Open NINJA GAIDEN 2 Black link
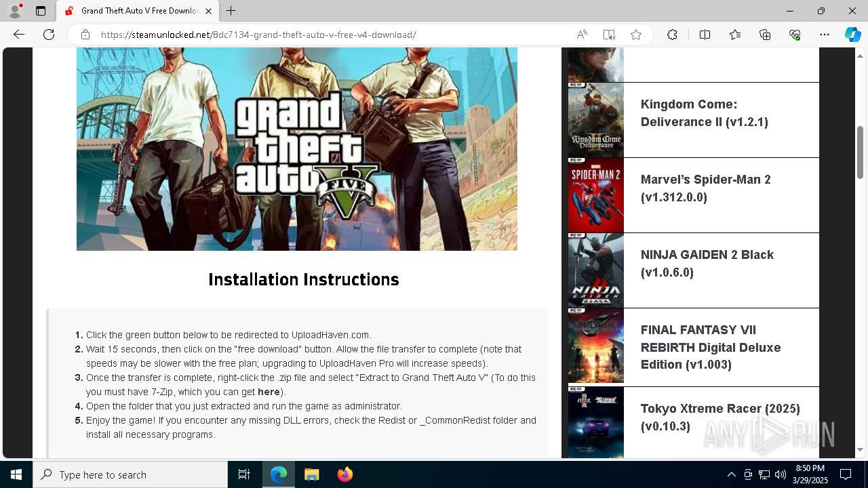 (707, 264)
